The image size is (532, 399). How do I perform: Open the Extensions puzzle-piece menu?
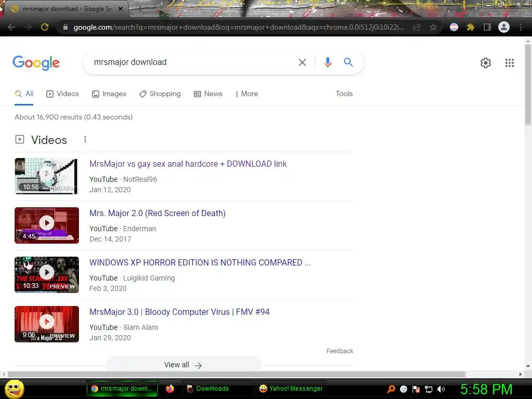[471, 27]
